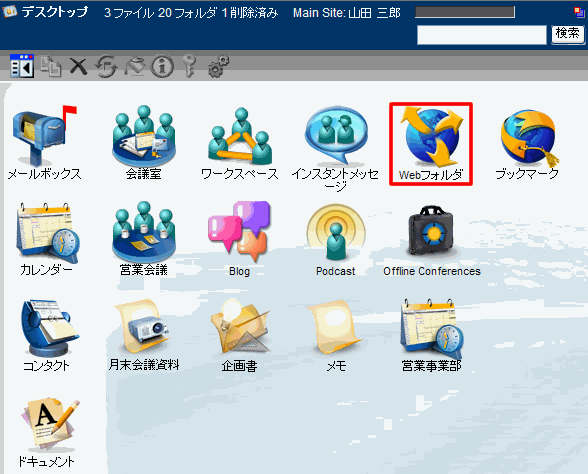Open the 会議室 conference room icon

pos(144,136)
